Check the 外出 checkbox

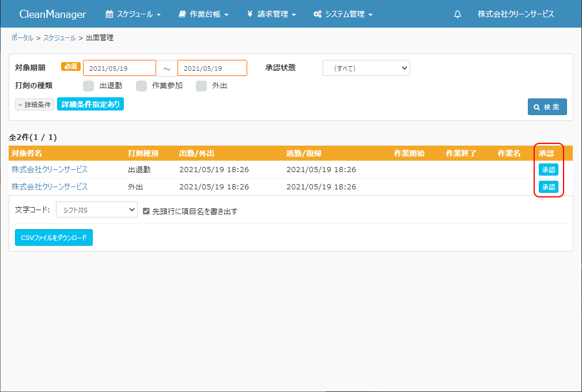click(202, 86)
